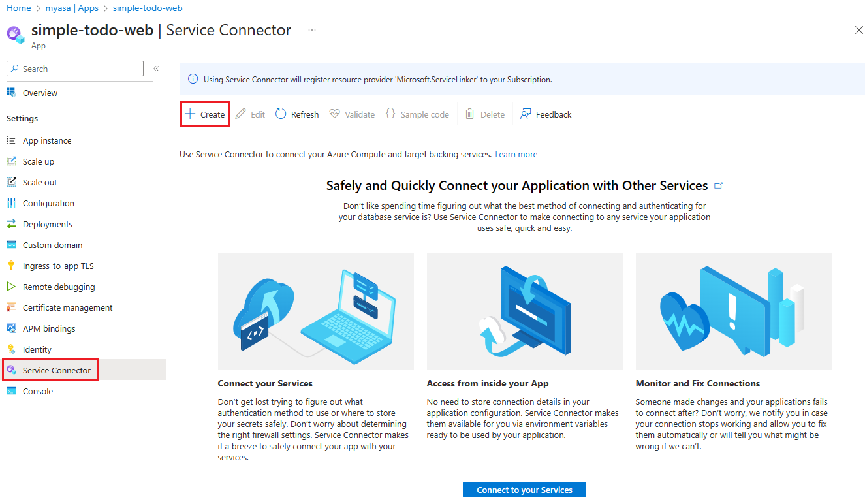Open the Identity key icon

click(x=11, y=349)
